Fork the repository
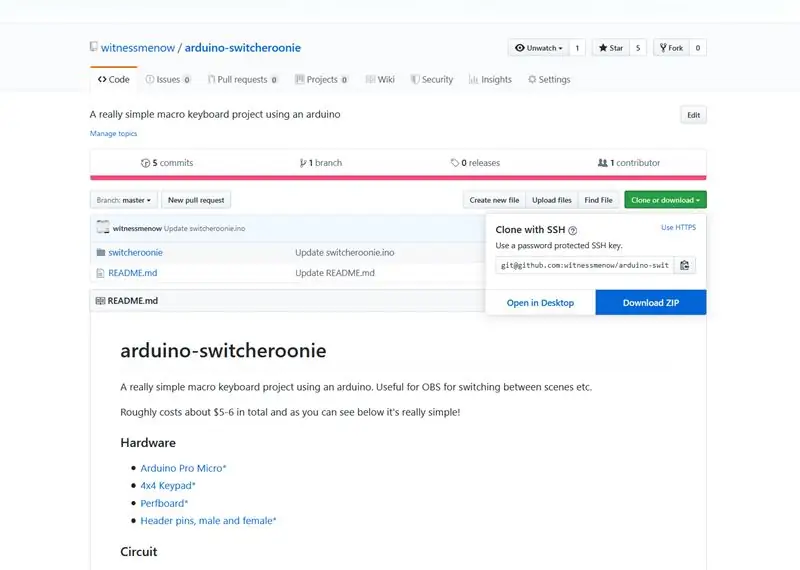 tap(671, 48)
